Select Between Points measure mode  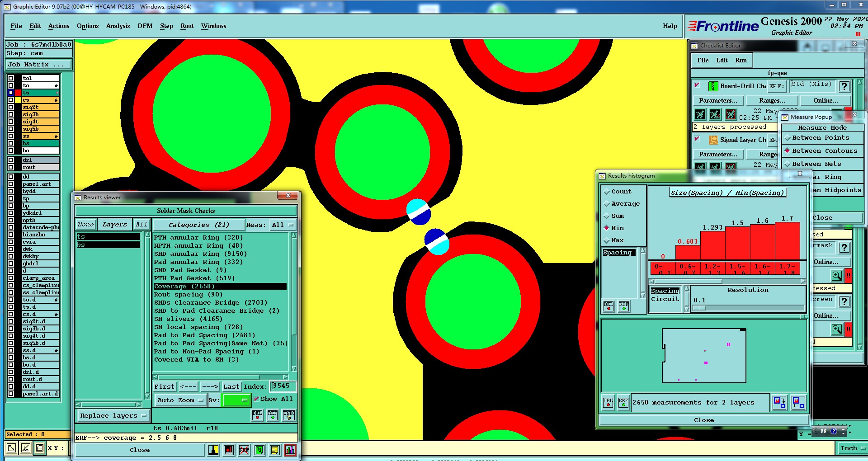(822, 138)
